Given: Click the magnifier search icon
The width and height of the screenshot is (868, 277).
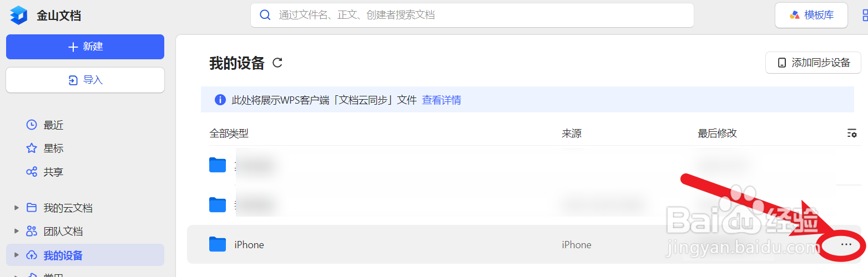Looking at the screenshot, I should 266,15.
